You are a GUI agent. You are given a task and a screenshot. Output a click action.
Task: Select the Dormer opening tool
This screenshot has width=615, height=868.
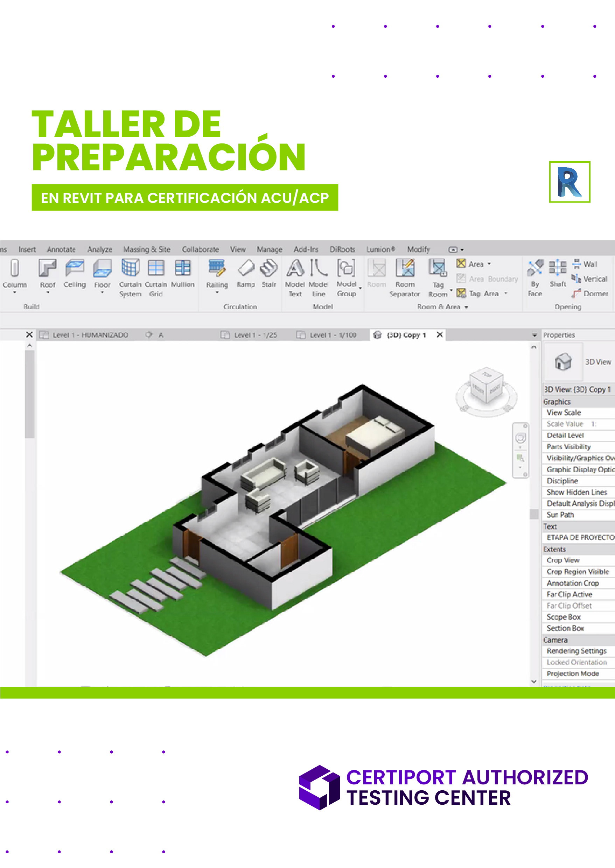pos(590,294)
